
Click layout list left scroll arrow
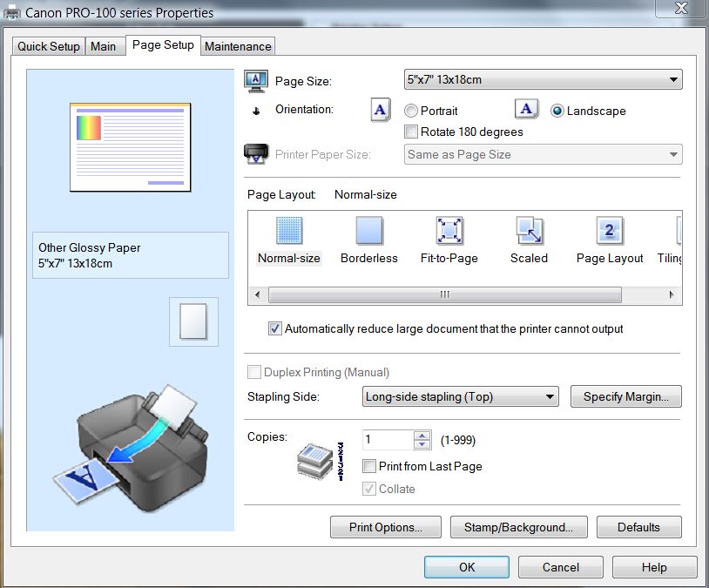[x=258, y=295]
